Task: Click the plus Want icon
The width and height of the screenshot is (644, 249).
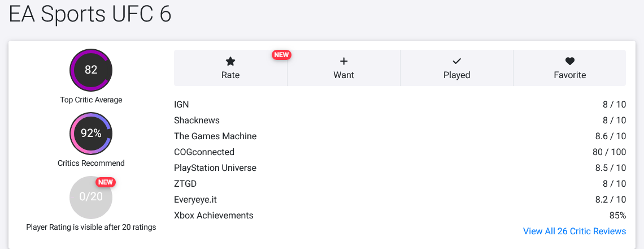Action: [344, 61]
